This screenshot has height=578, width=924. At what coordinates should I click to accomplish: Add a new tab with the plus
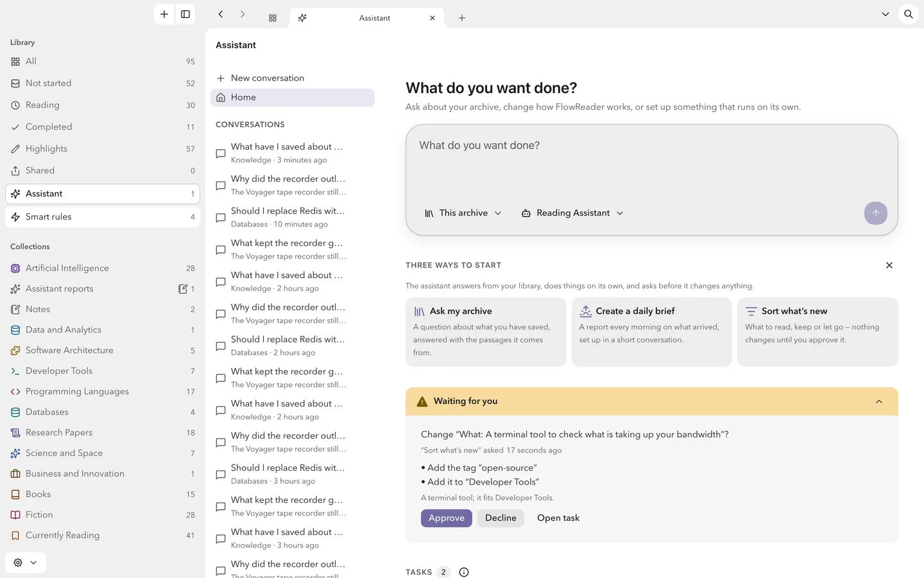[462, 18]
